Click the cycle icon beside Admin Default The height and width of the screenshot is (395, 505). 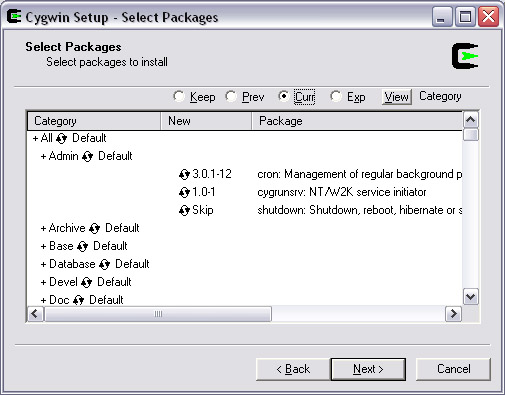(87, 156)
